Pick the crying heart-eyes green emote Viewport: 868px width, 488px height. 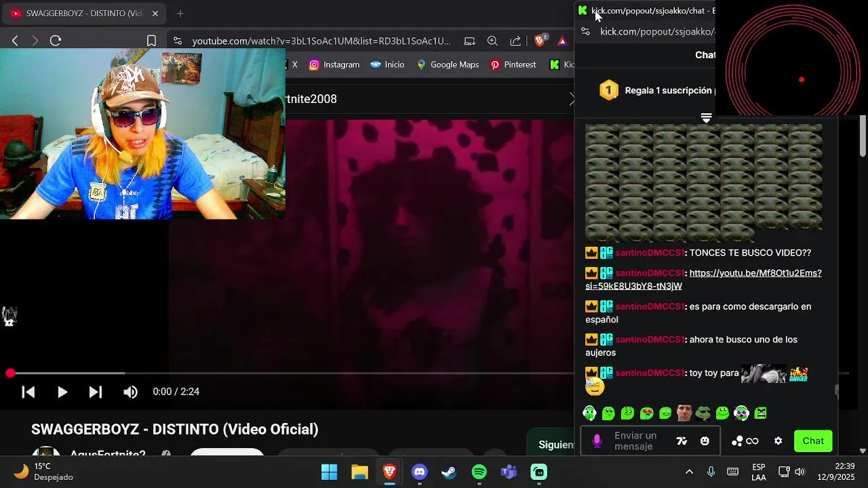[646, 413]
